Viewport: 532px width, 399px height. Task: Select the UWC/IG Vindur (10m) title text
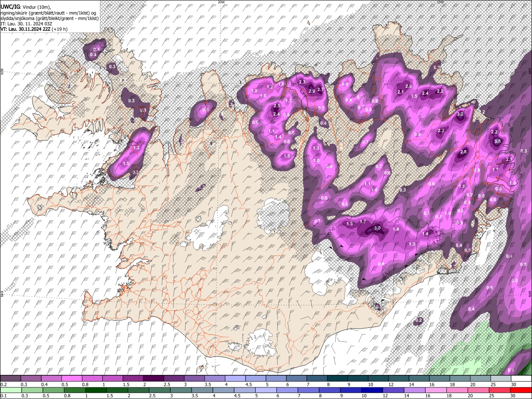point(25,7)
